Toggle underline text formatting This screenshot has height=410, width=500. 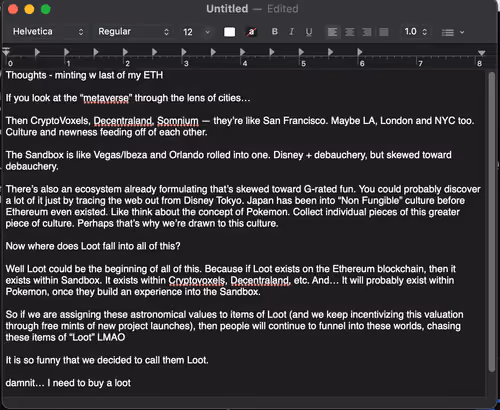pyautogui.click(x=309, y=32)
